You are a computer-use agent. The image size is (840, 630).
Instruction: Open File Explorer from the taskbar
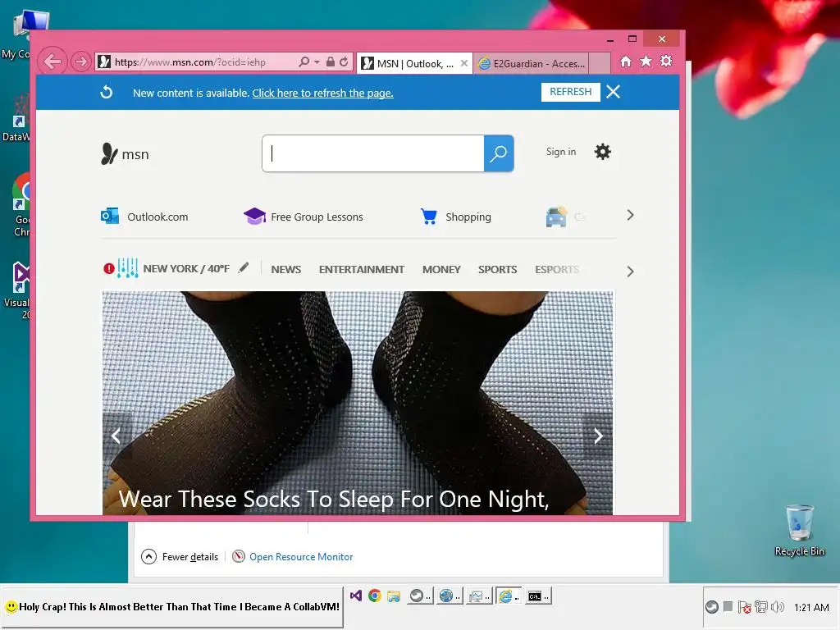point(394,596)
